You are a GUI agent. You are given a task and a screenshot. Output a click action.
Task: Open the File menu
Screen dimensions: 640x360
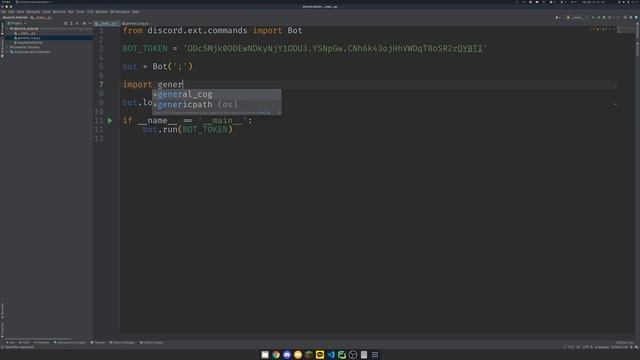tap(4, 12)
